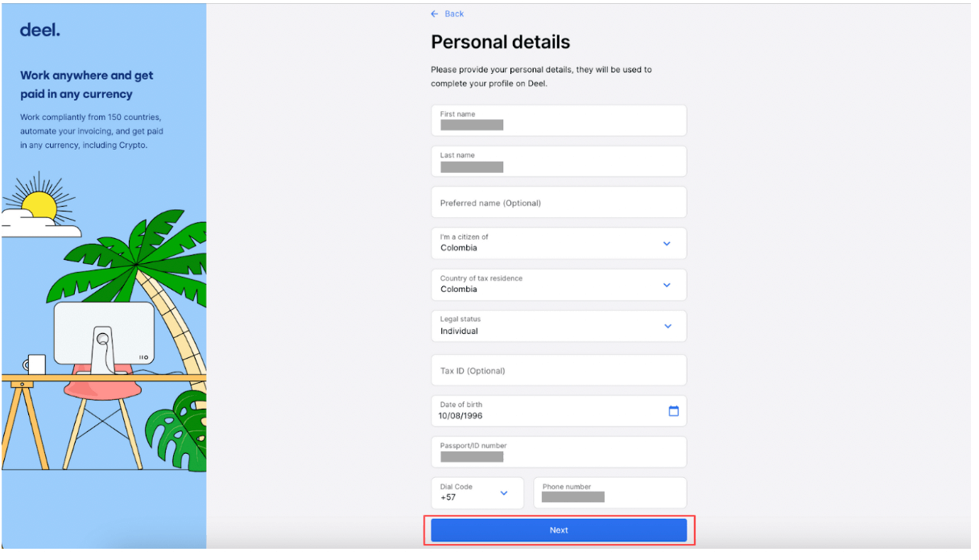Click the deel logo
This screenshot has width=979, height=560.
click(x=40, y=31)
